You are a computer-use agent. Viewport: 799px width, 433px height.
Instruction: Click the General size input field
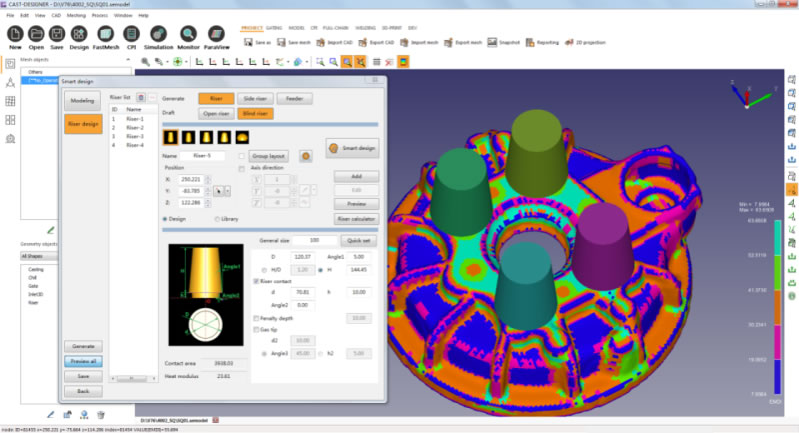coord(314,240)
